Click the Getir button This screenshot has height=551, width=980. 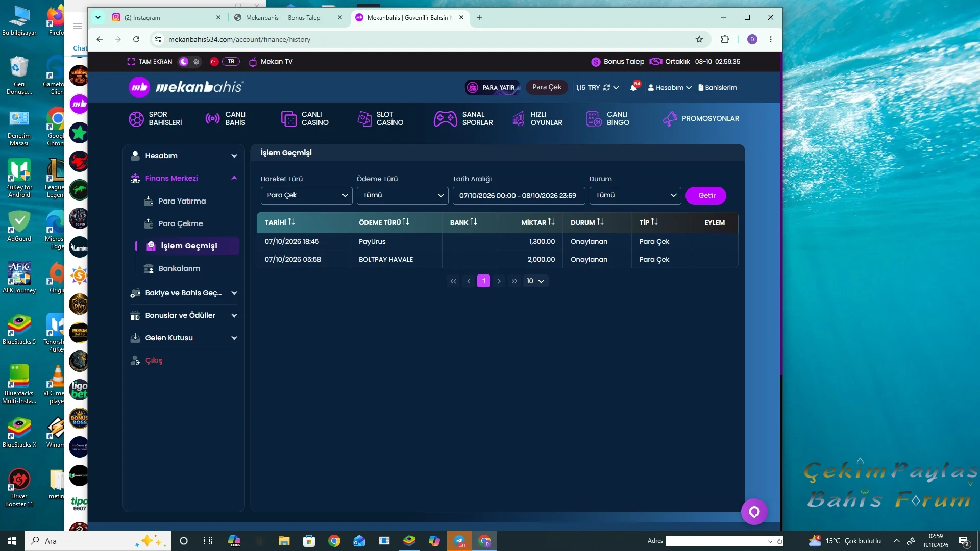coord(706,195)
